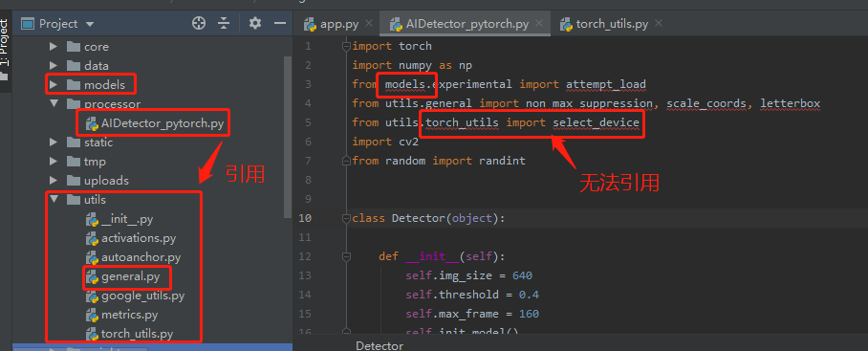Select the tmp folder
This screenshot has height=351, width=868.
click(95, 163)
